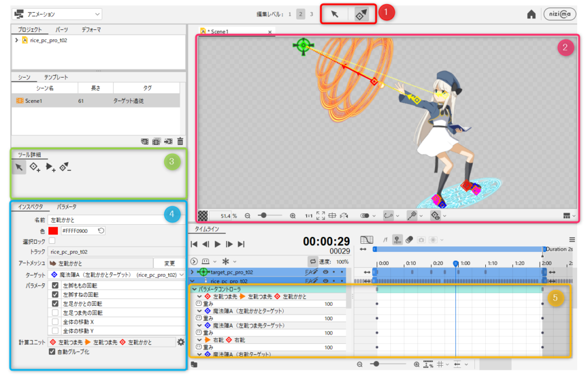Hide the target_pc_pro_t02 track
This screenshot has height=376, width=588.
point(326,272)
